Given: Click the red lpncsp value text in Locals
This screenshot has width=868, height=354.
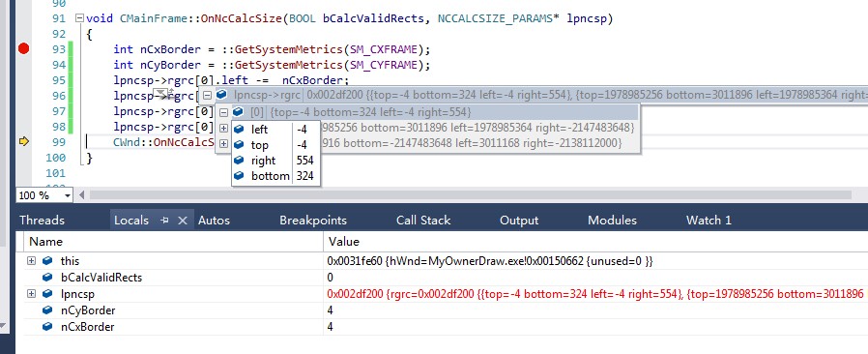Looking at the screenshot, I should tap(595, 294).
